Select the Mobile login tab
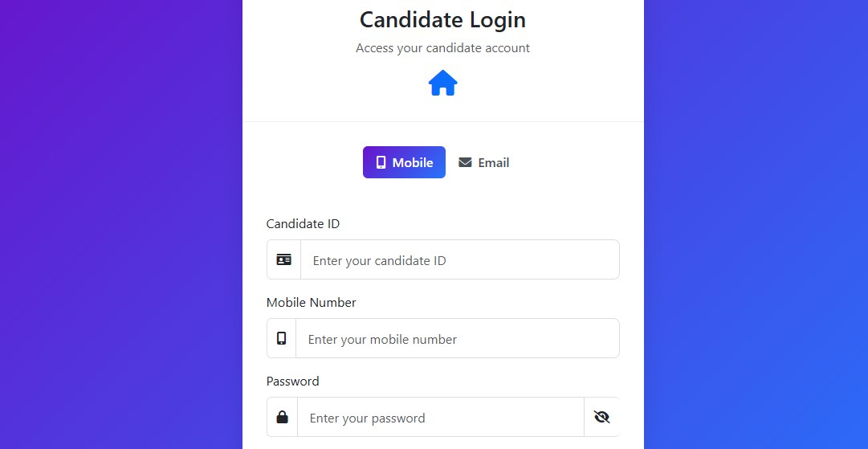The image size is (868, 449). [404, 162]
